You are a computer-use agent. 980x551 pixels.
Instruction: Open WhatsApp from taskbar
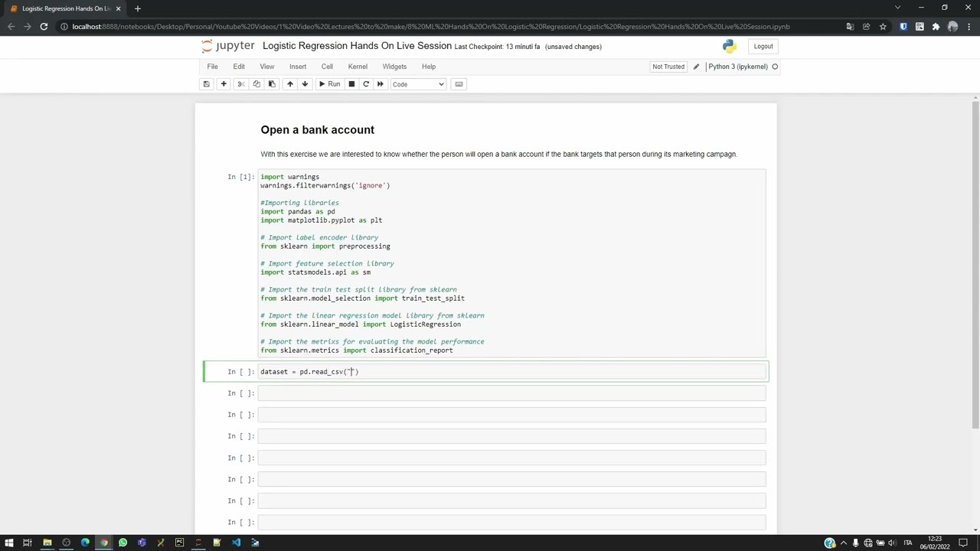click(122, 543)
